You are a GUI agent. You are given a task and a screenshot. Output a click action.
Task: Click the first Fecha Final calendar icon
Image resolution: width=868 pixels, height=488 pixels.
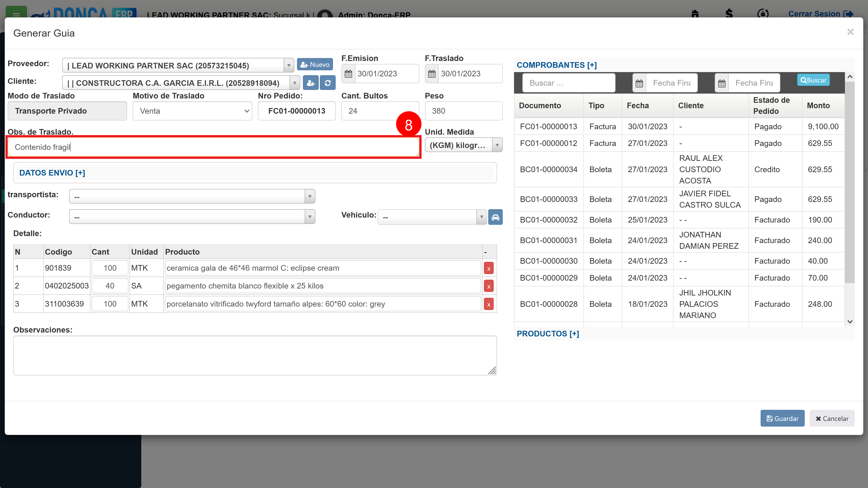639,83
